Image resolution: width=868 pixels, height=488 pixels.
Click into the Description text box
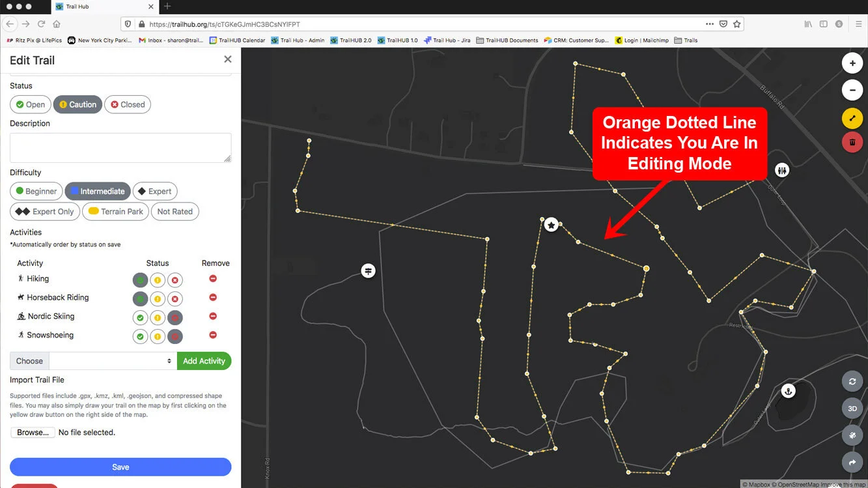pyautogui.click(x=120, y=148)
